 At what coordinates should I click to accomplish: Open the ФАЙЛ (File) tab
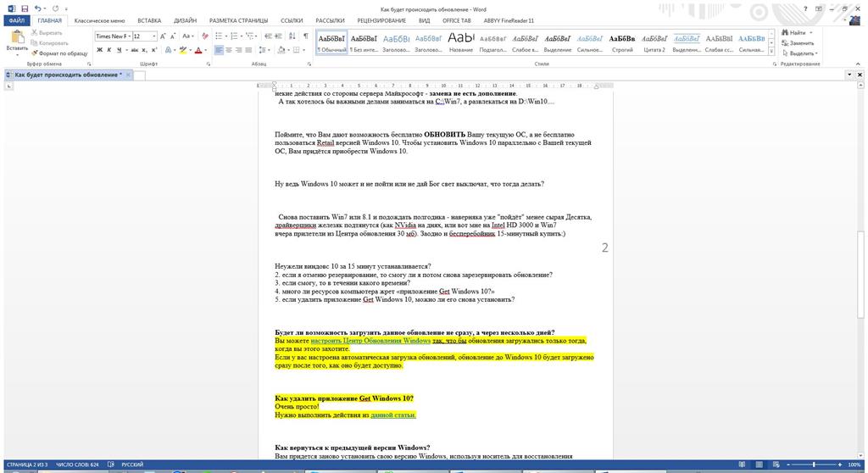(17, 20)
